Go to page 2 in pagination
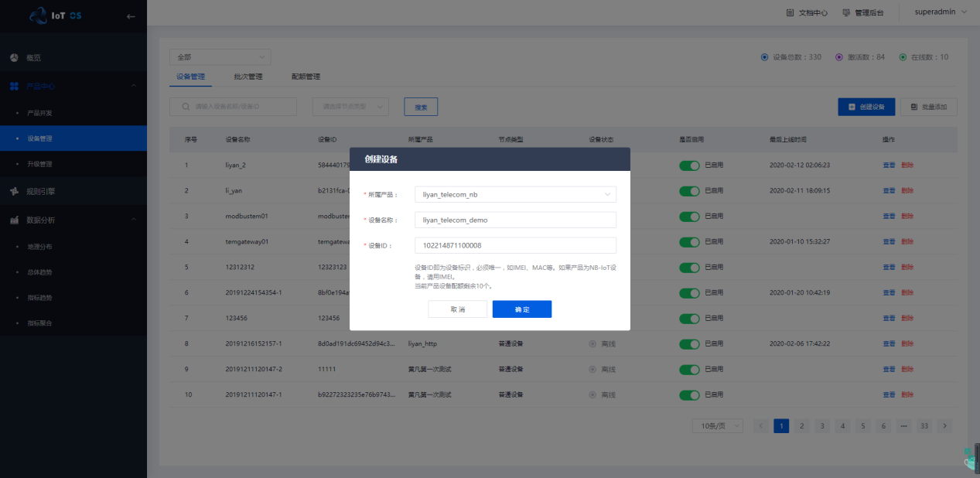Viewport: 980px width, 478px height. 801,426
